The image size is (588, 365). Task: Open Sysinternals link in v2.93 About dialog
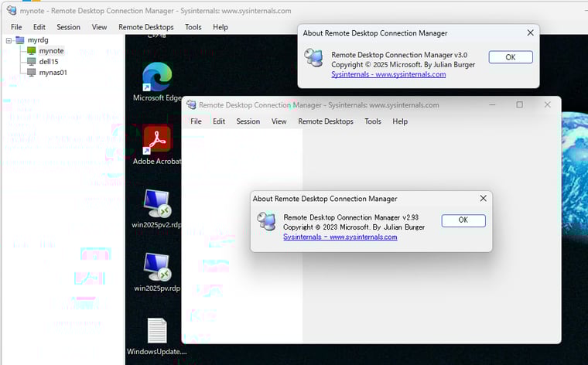coord(340,237)
